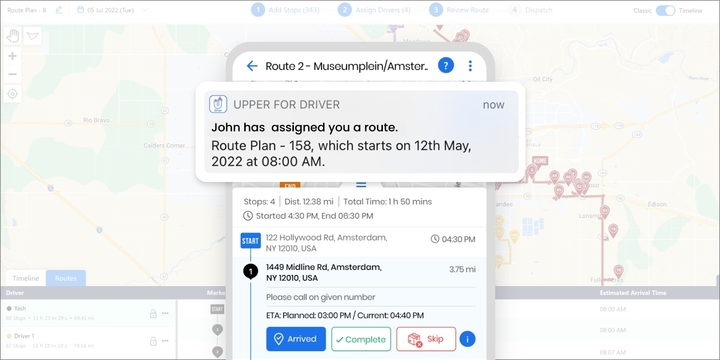
Task: Click the Complete button
Action: pyautogui.click(x=361, y=339)
